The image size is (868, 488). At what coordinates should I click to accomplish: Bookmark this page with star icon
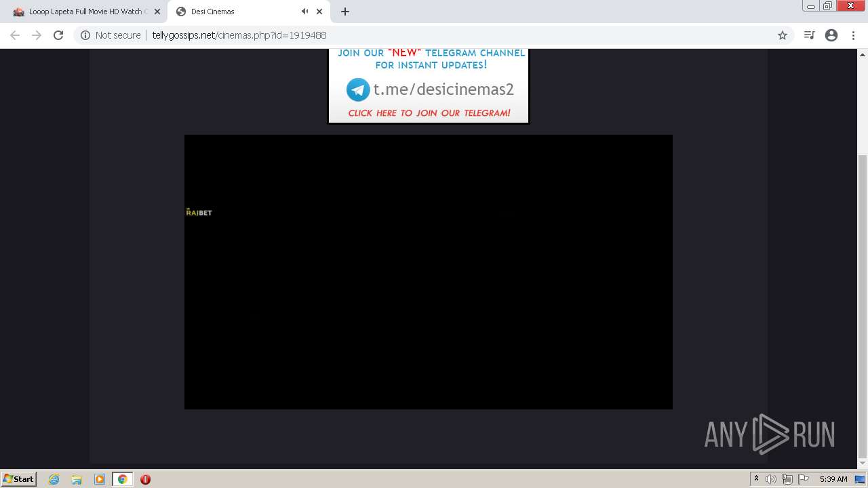pos(783,35)
